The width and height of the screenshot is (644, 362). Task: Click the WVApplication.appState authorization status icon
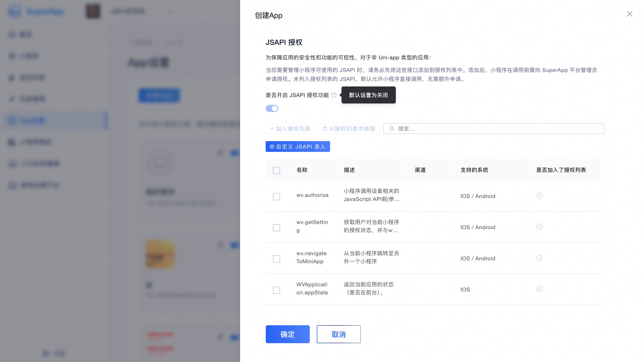[539, 289]
